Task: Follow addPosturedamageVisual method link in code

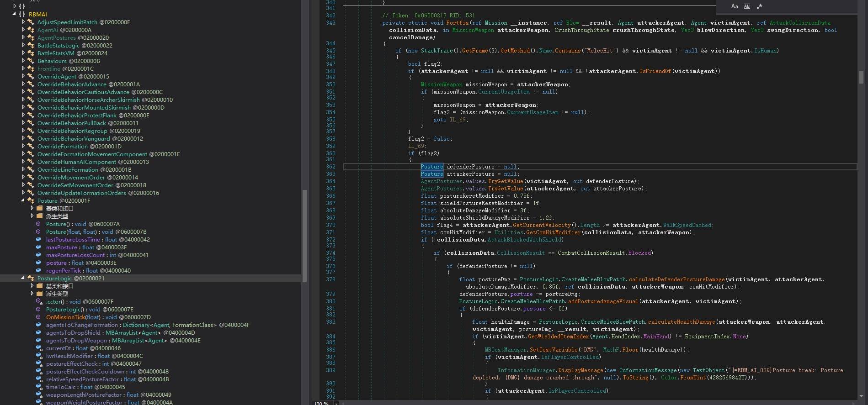Action: pos(603,301)
